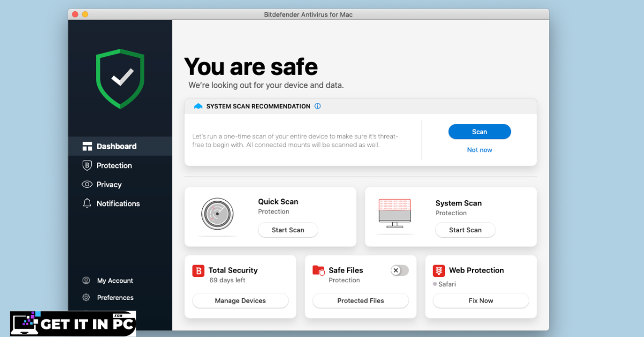Click Fix Now for Web Protection
Viewport: 644px width, 337px height.
[x=481, y=301]
